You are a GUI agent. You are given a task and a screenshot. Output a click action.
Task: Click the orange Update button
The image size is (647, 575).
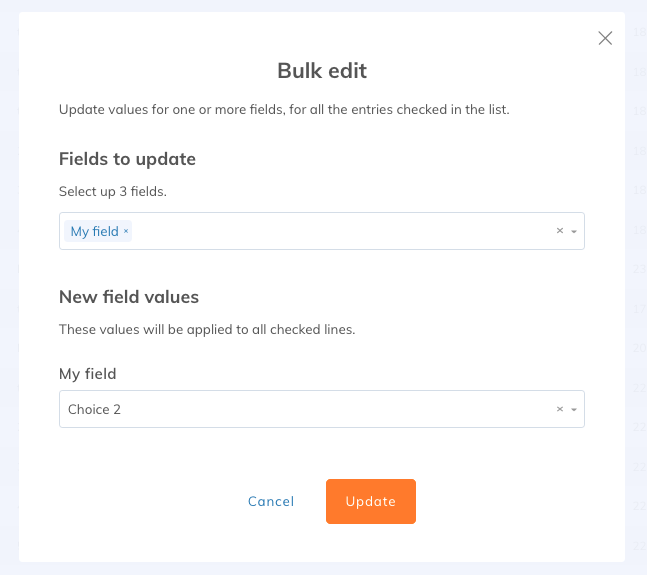tap(370, 501)
